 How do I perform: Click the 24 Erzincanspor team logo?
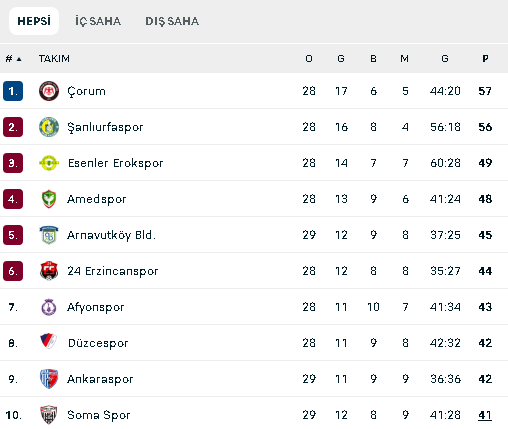(x=49, y=271)
